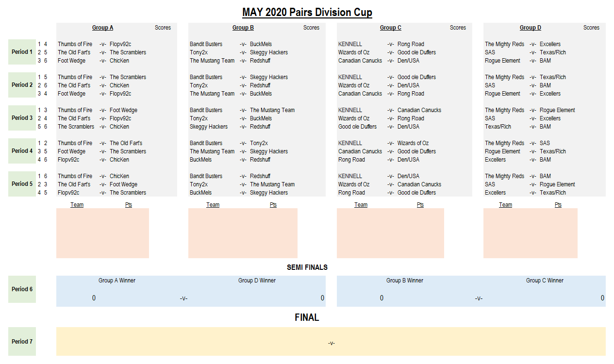
Task: Click the Team header below Group C
Action: click(x=361, y=205)
